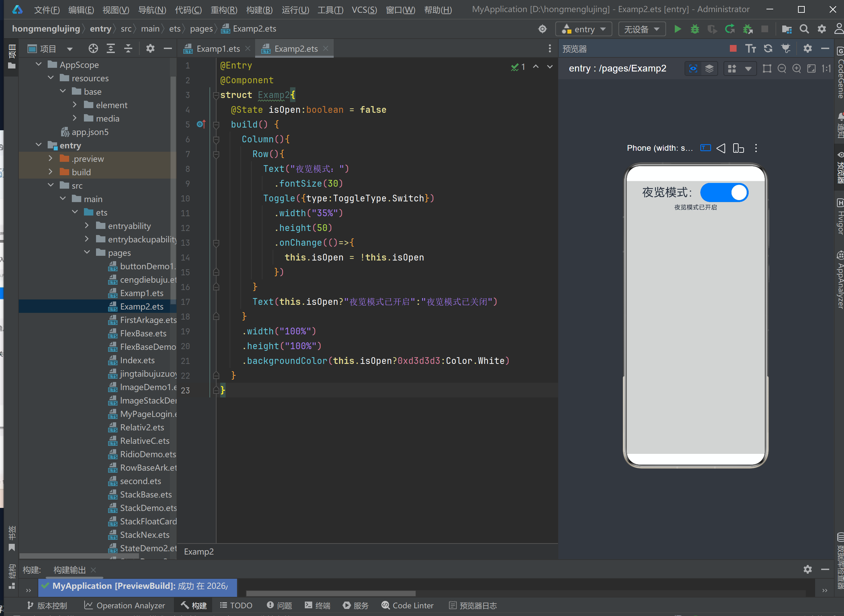
Task: Open the 终端 terminal tool window
Action: click(317, 606)
